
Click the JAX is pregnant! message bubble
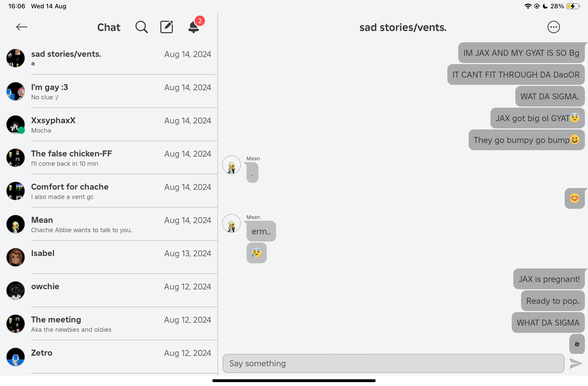click(x=549, y=279)
